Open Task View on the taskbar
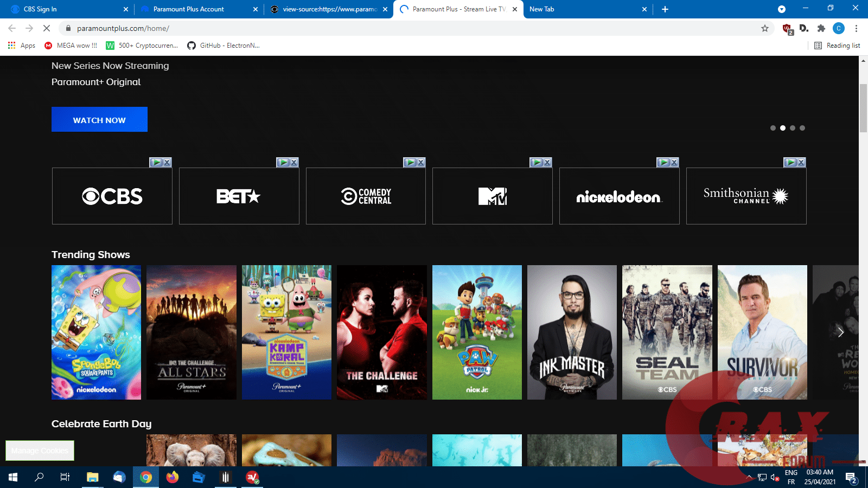 tap(65, 477)
